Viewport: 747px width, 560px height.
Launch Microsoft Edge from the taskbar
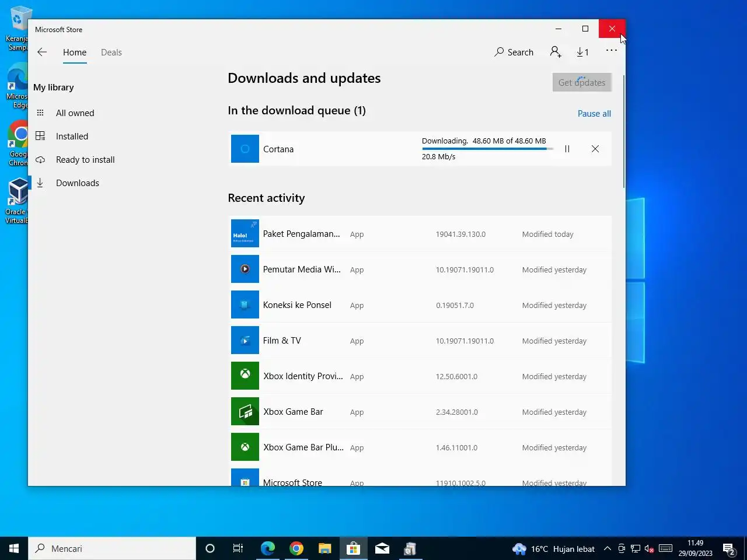tap(267, 548)
